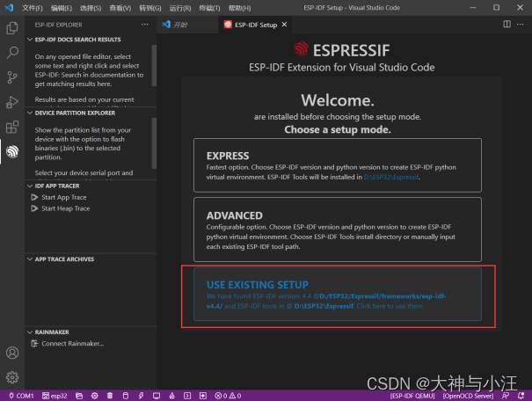532x401 pixels.
Task: Click the feedback icon in status bar
Action: (506, 396)
